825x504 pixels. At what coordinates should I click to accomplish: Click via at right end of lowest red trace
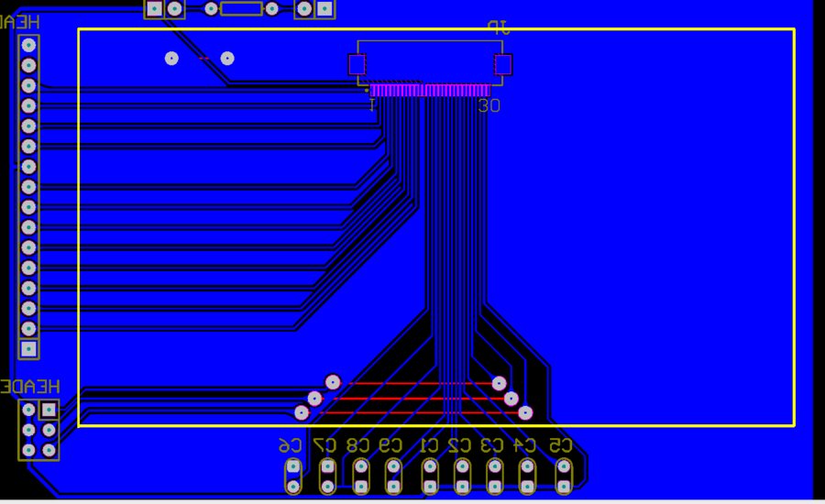click(x=525, y=412)
